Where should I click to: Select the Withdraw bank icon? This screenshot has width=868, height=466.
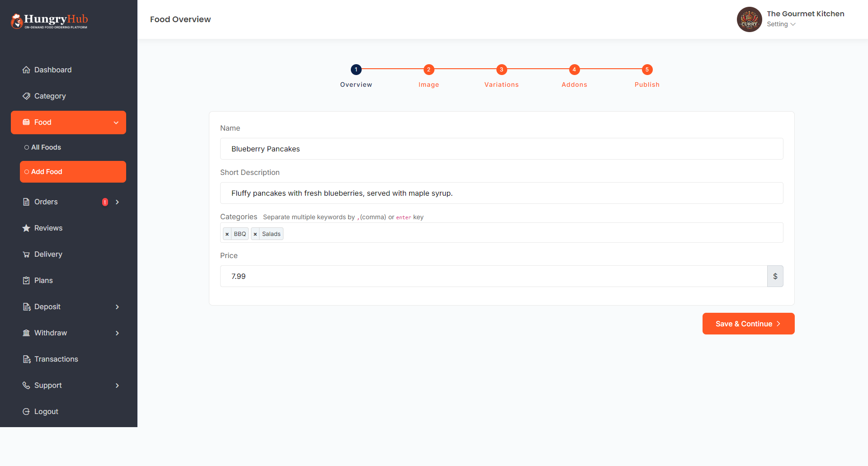26,333
